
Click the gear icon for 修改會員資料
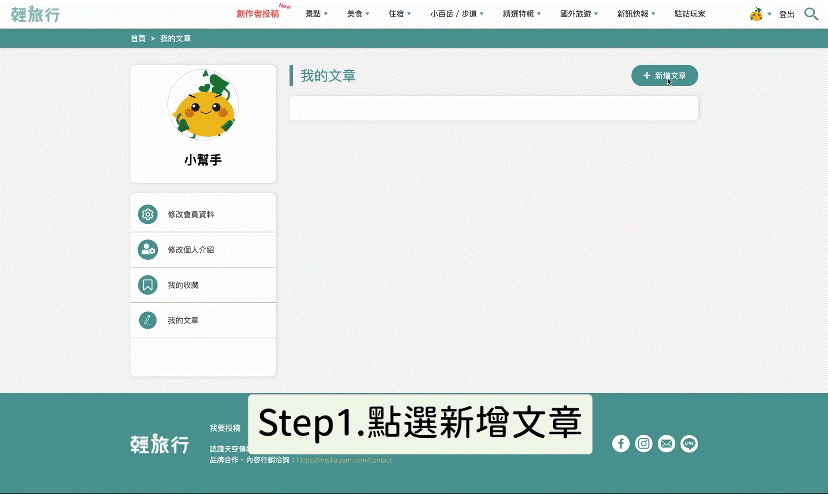tap(148, 214)
